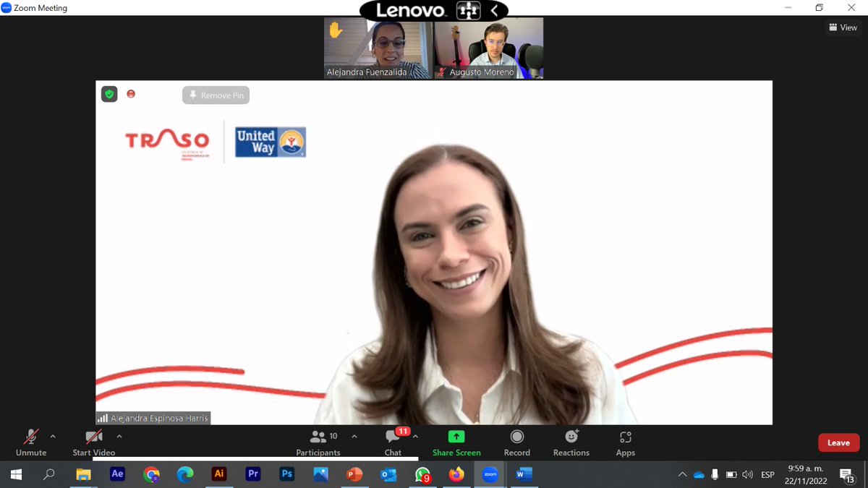Open WhatsApp from taskbar
This screenshot has width=868, height=488.
tap(422, 474)
